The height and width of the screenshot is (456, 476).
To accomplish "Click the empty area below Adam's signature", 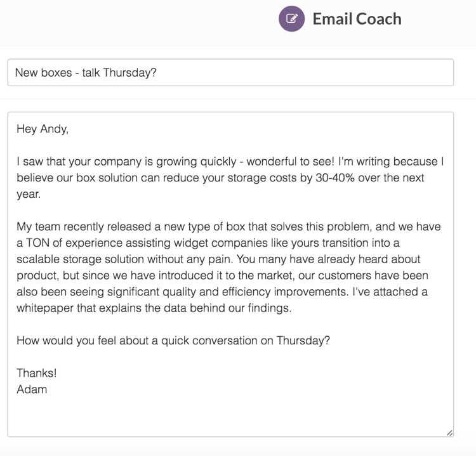I will tap(230, 414).
